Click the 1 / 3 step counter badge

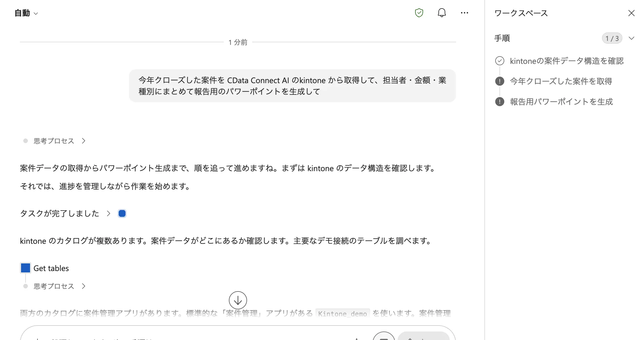(x=612, y=38)
